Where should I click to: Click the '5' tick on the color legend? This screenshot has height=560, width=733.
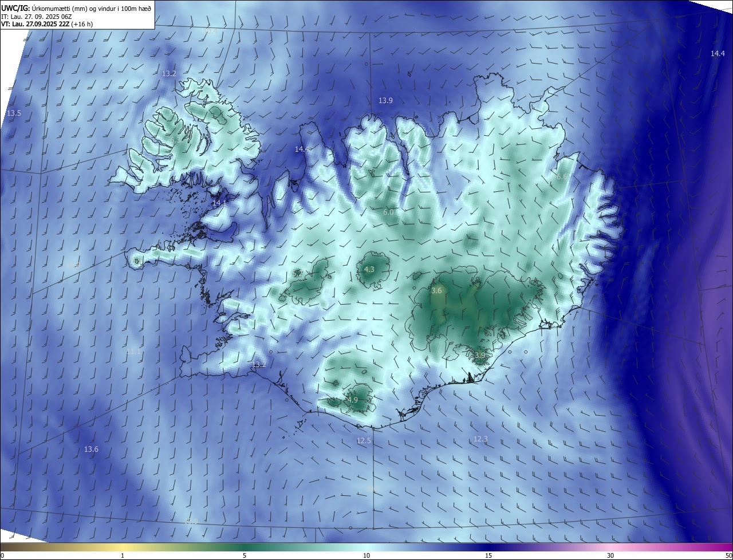pos(245,555)
